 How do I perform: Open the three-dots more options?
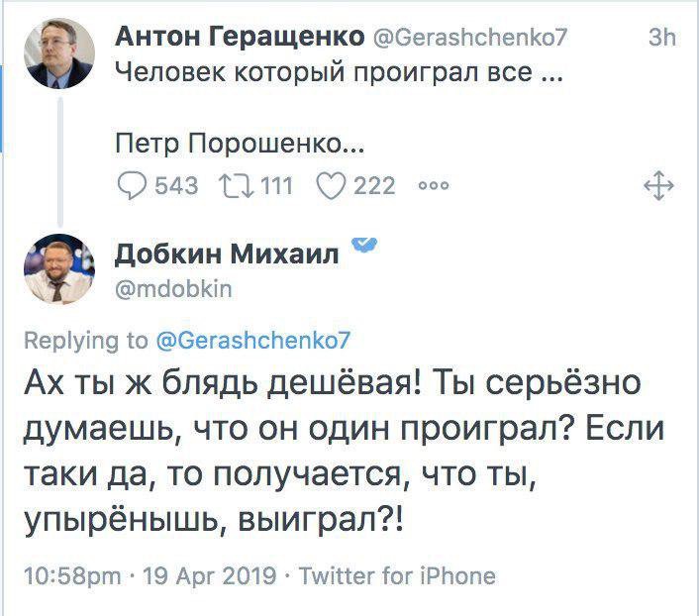[436, 185]
